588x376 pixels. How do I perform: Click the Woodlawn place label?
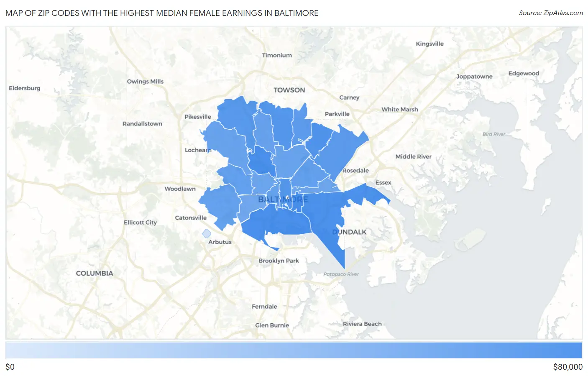coord(180,189)
